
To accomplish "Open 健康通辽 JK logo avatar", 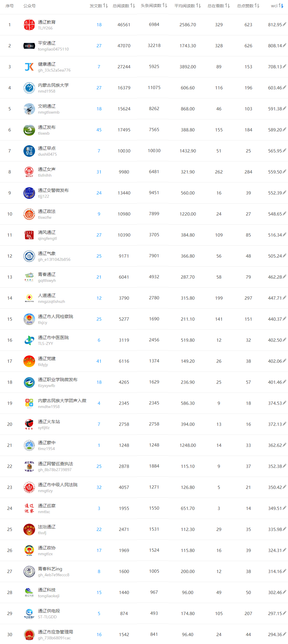I will pyautogui.click(x=29, y=67).
